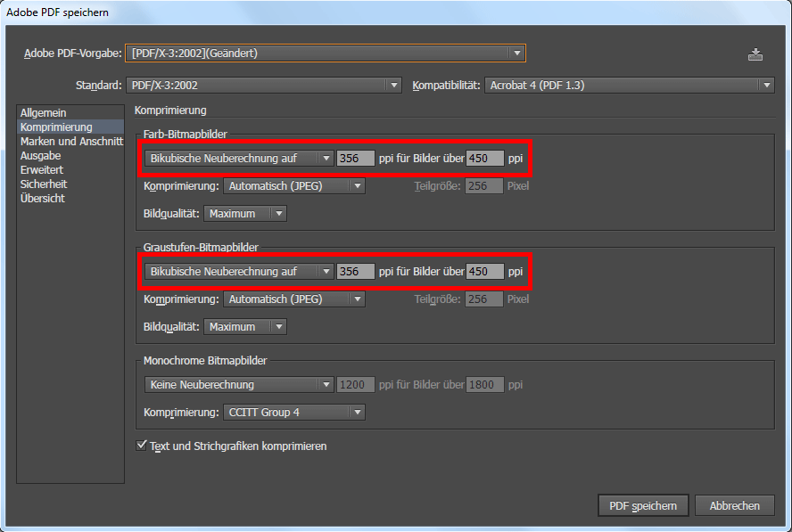This screenshot has height=532, width=792.
Task: Click the PDF speichern button
Action: (x=642, y=505)
